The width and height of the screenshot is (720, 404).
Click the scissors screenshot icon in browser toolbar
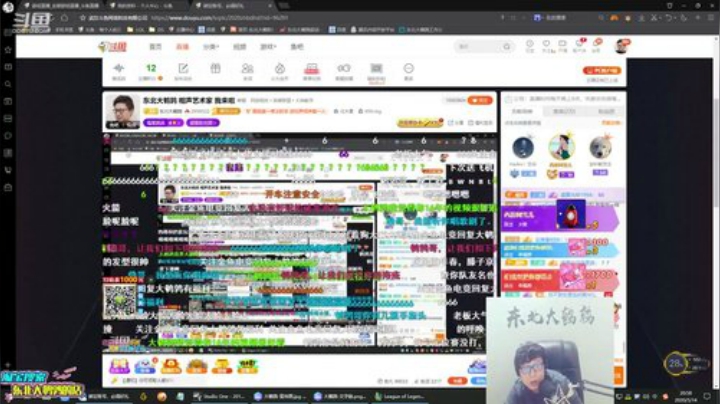click(x=654, y=18)
